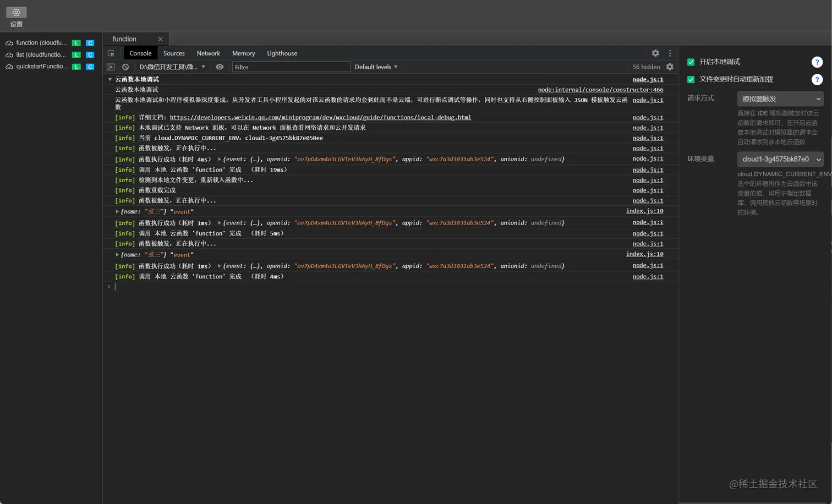Click the blue C badge on the function (cloudfu...) row
Image resolution: width=832 pixels, height=504 pixels.
[x=90, y=43]
